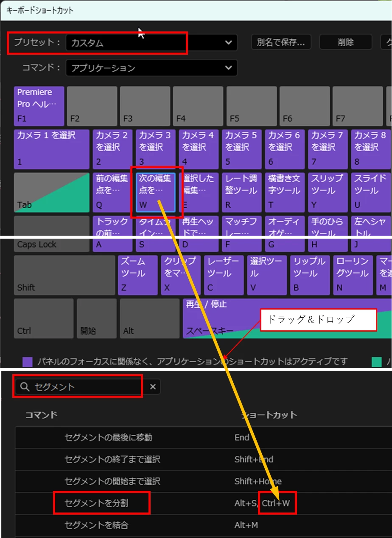
Task: Click the コマンド column header
Action: 41,415
